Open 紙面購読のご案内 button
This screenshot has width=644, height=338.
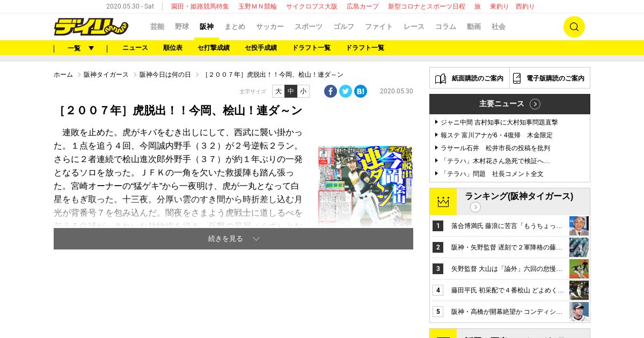[x=470, y=78]
